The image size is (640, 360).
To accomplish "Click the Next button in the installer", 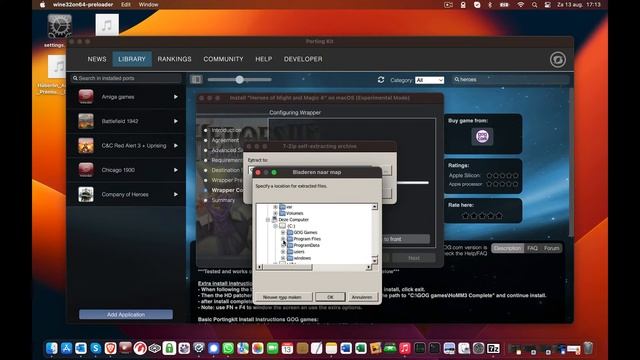I will (414, 258).
